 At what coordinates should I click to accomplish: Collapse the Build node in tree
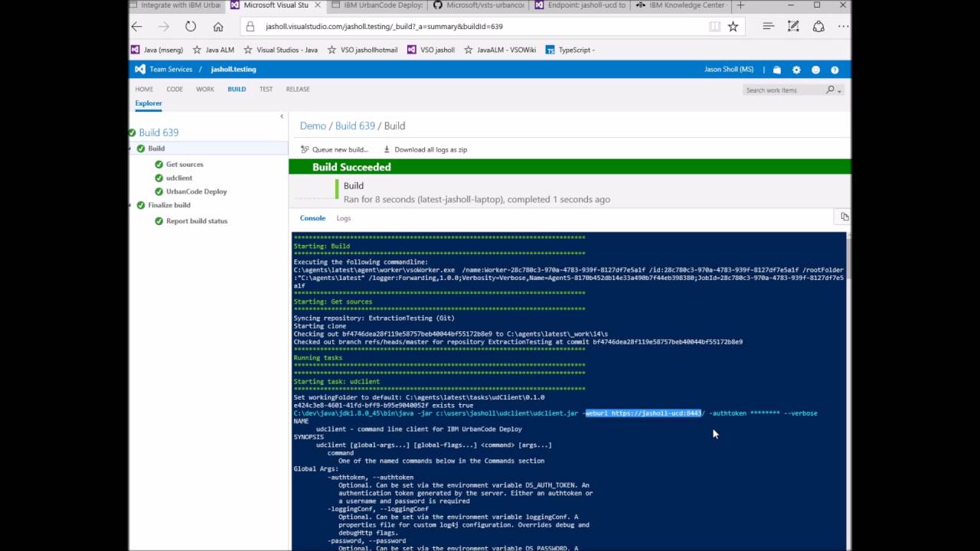[x=130, y=148]
